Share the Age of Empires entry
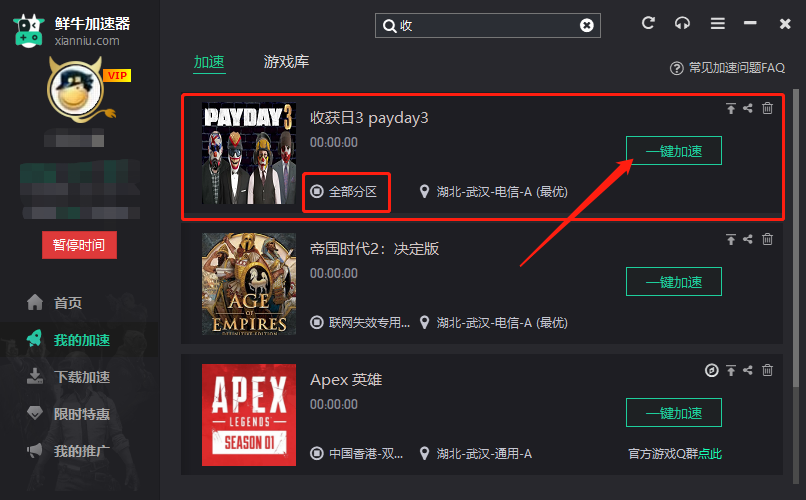Viewport: 806px width, 500px height. (x=748, y=239)
